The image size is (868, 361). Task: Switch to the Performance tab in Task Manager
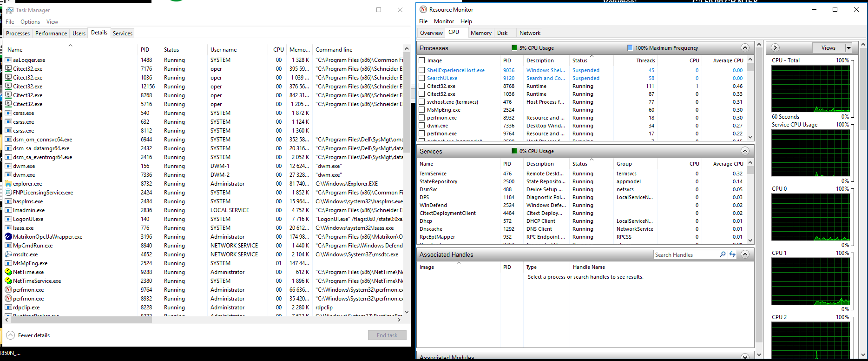coord(51,33)
